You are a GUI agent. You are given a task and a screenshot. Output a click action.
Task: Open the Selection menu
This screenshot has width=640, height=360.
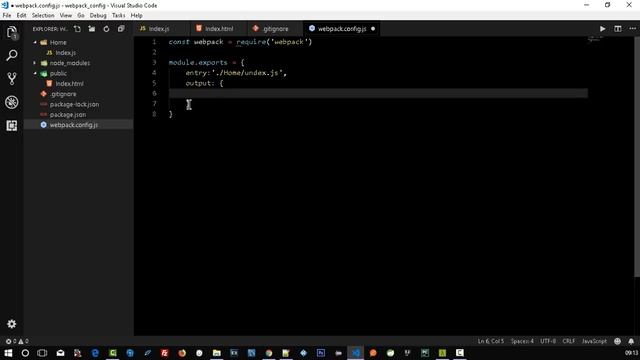43,16
